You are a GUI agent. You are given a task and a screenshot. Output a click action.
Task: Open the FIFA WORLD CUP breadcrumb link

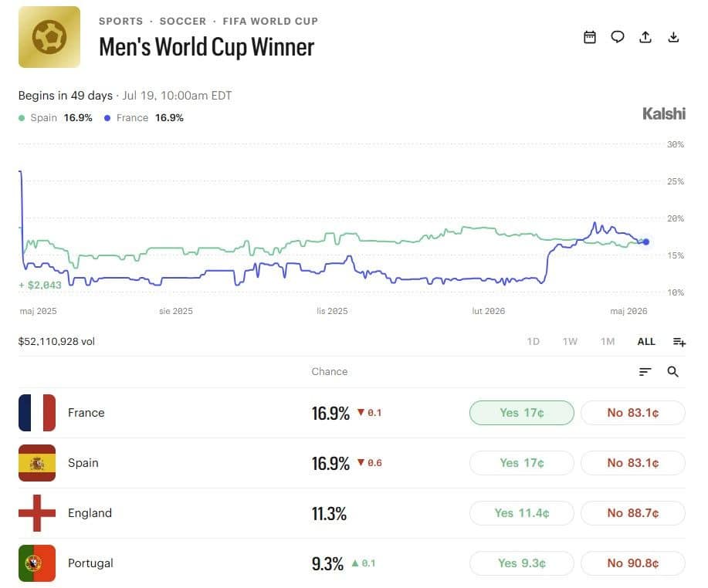pyautogui.click(x=270, y=21)
